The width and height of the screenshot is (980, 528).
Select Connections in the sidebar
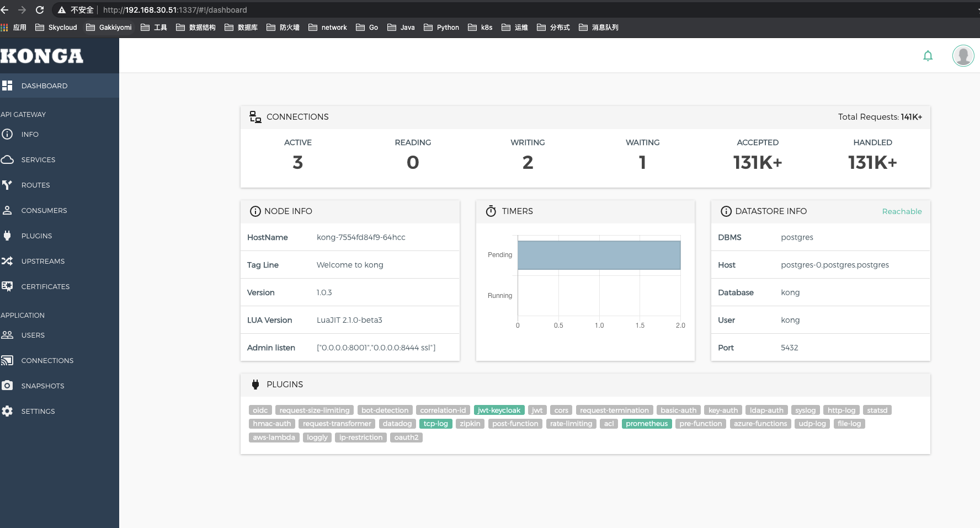coord(47,360)
